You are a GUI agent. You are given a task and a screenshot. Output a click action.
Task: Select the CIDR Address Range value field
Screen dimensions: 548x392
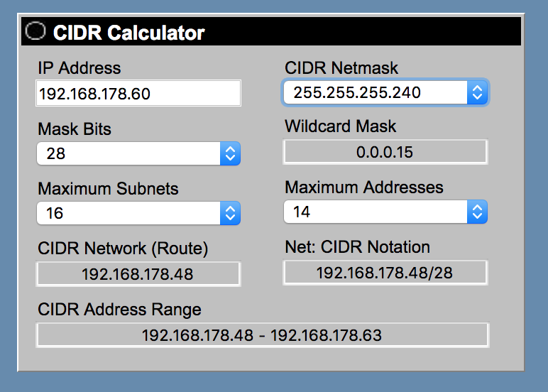click(x=263, y=335)
